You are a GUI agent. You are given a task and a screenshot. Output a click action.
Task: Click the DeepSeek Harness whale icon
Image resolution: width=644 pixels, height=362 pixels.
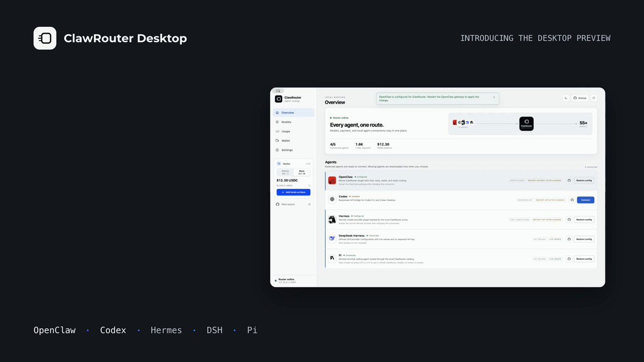pyautogui.click(x=332, y=239)
